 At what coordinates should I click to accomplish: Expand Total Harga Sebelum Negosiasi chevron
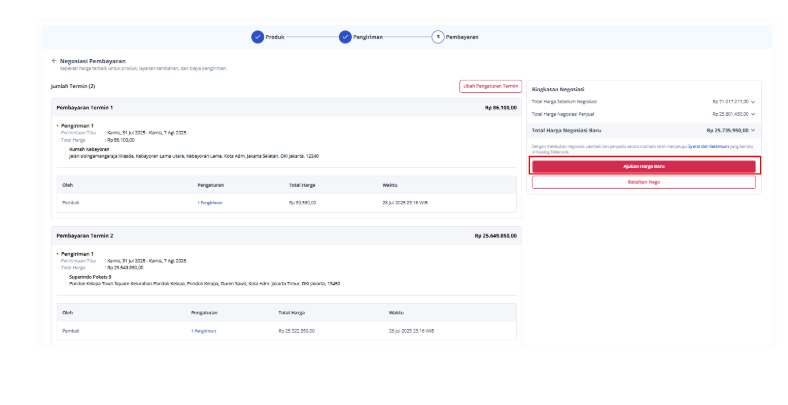point(753,102)
